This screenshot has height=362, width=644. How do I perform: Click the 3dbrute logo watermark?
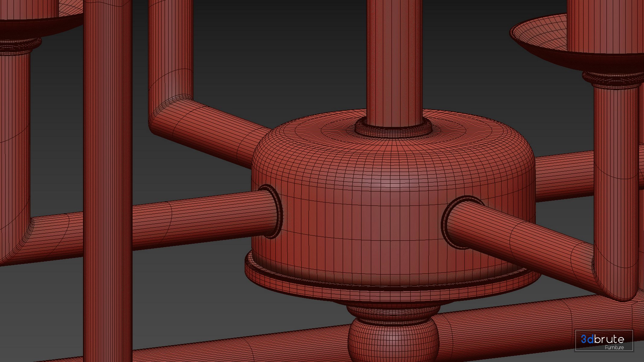[602, 339]
